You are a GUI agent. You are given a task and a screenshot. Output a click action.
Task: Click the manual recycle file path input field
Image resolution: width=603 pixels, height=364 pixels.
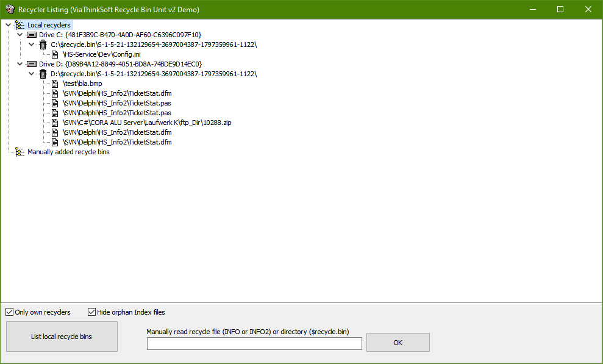(254, 344)
